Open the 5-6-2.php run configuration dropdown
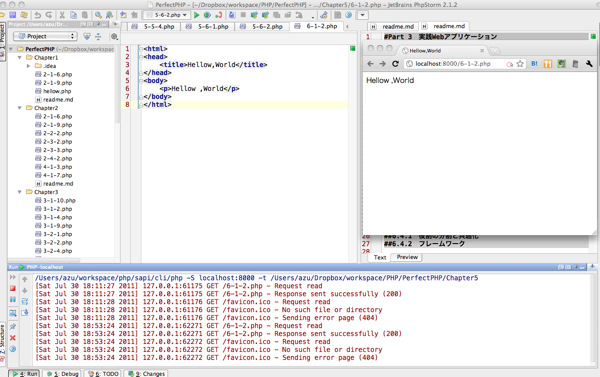600x377 pixels. pos(167,15)
